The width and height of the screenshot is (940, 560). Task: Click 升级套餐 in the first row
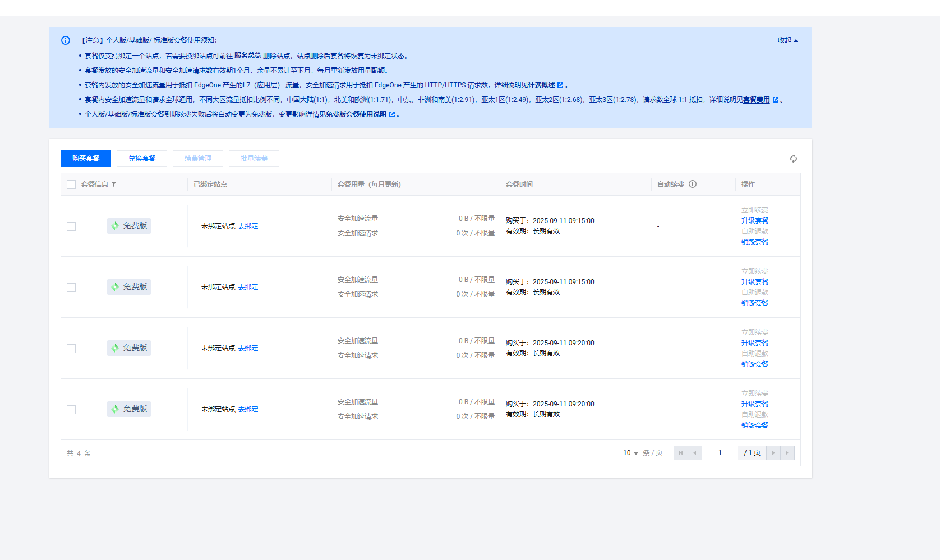pos(755,221)
